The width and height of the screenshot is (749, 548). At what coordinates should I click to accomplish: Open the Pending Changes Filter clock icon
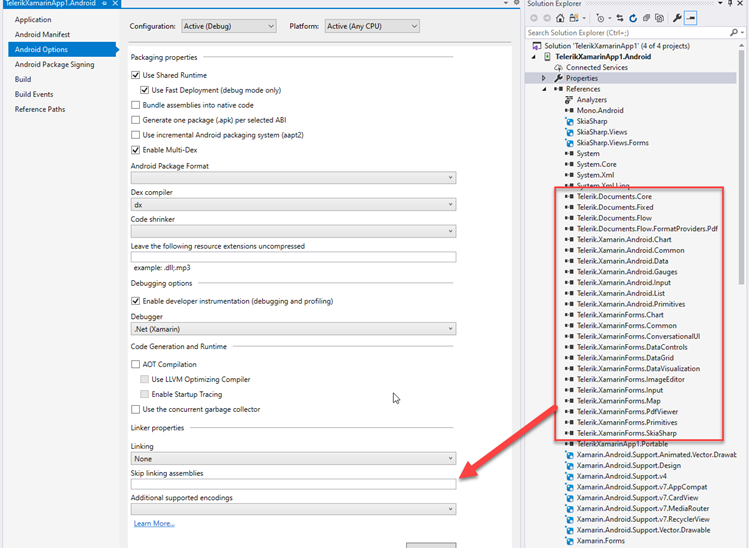pos(600,18)
